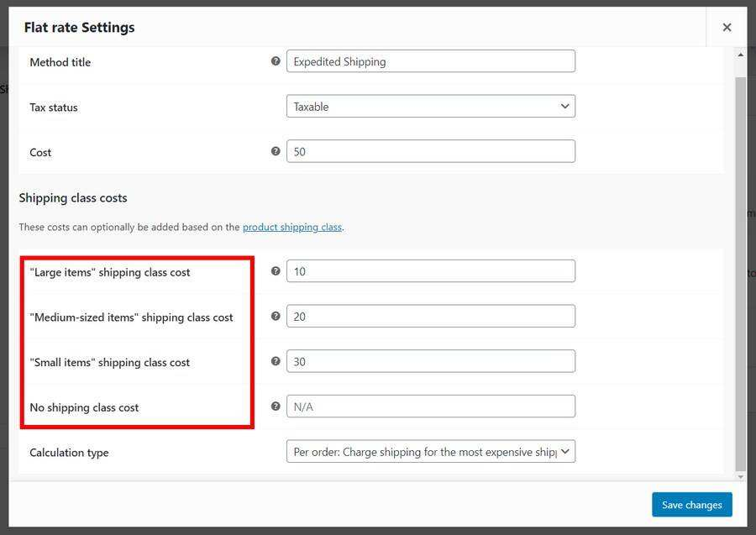Click the No shipping class cost label
The width and height of the screenshot is (756, 535).
click(x=84, y=407)
